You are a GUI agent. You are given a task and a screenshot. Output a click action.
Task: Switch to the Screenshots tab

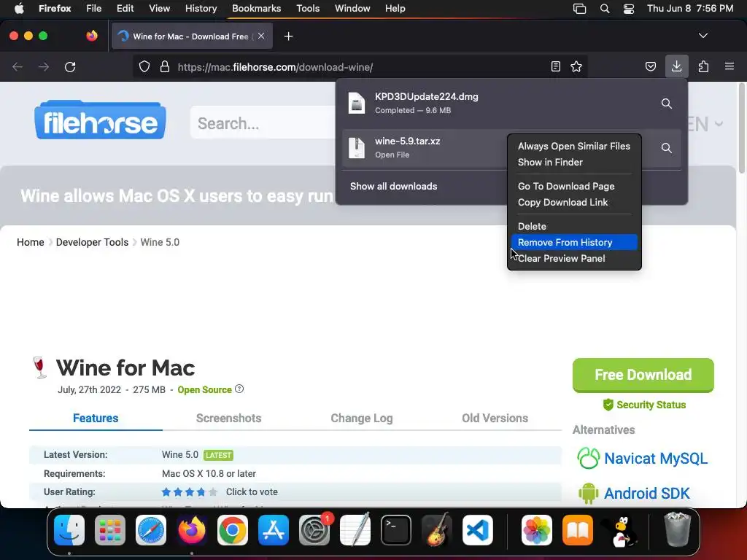[228, 418]
